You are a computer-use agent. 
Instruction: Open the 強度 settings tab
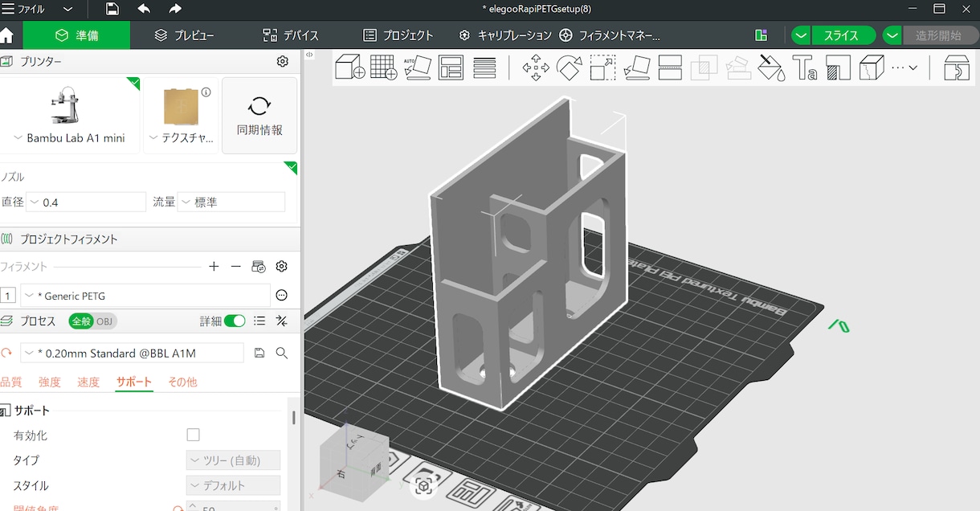pos(50,382)
